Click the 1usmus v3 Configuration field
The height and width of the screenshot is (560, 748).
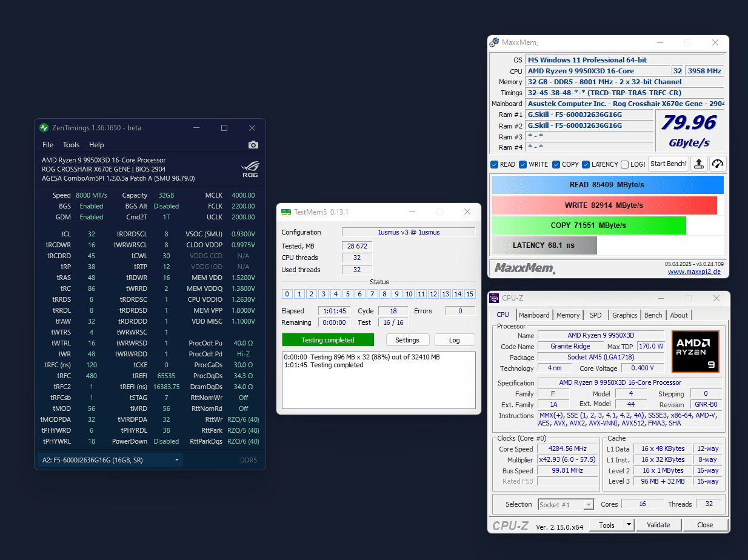tap(409, 232)
